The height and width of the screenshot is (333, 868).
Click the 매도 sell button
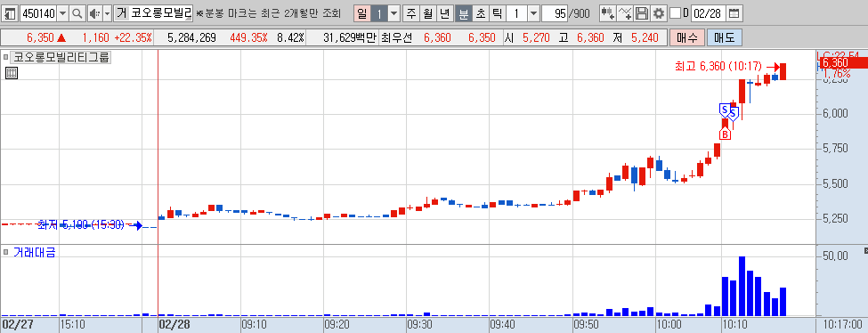(x=724, y=37)
